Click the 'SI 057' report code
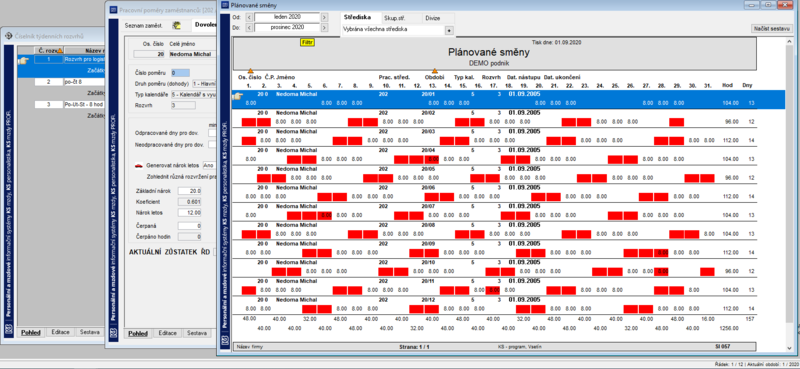The width and height of the screenshot is (800, 369). coord(722,347)
